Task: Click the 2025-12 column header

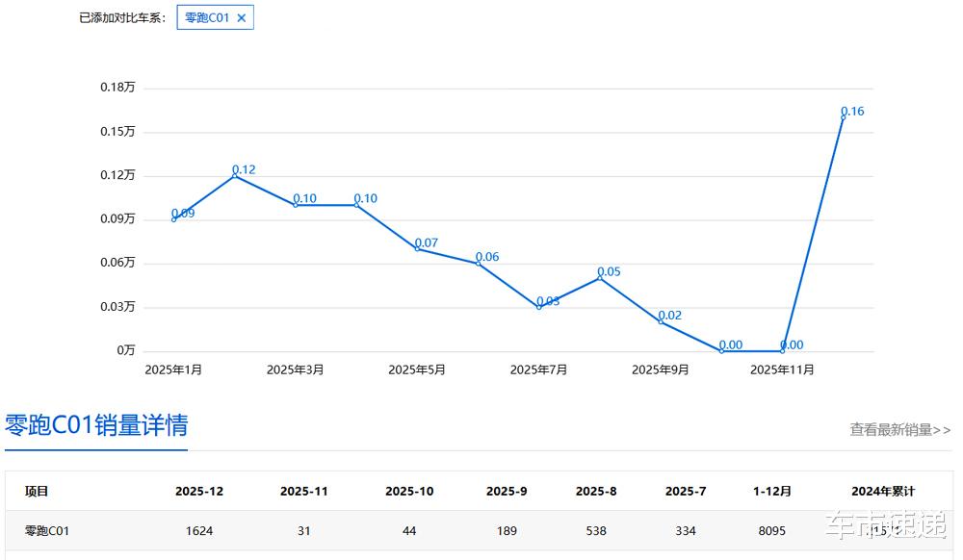Action: pos(199,492)
